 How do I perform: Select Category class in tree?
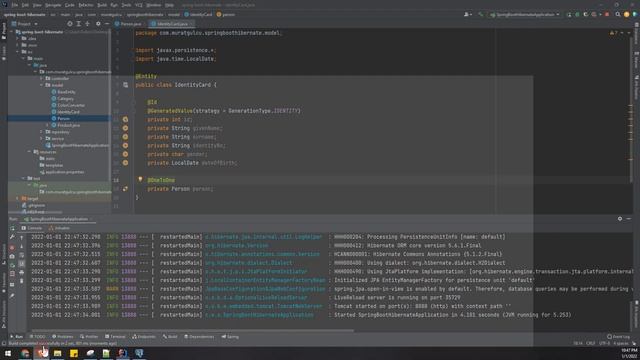63,98
